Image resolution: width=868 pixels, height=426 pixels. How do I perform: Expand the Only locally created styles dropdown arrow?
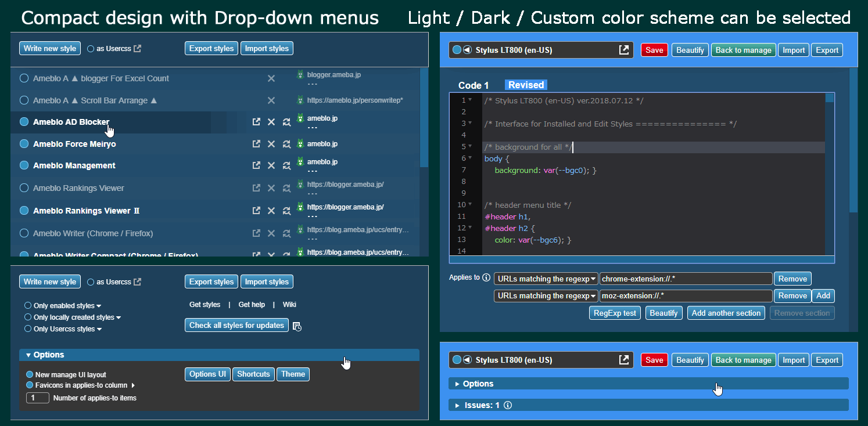pos(119,317)
